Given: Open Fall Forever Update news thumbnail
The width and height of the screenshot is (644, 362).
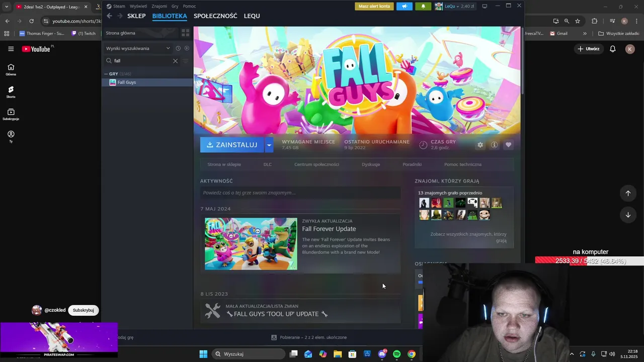Looking at the screenshot, I should (251, 244).
